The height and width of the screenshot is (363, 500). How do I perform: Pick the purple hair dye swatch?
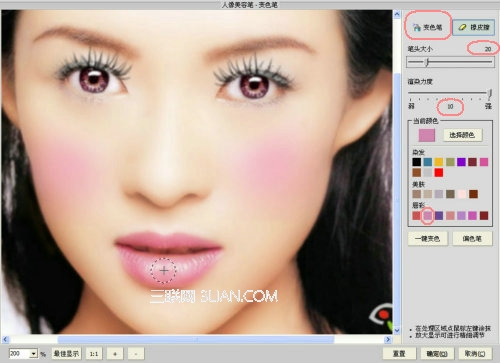click(461, 162)
